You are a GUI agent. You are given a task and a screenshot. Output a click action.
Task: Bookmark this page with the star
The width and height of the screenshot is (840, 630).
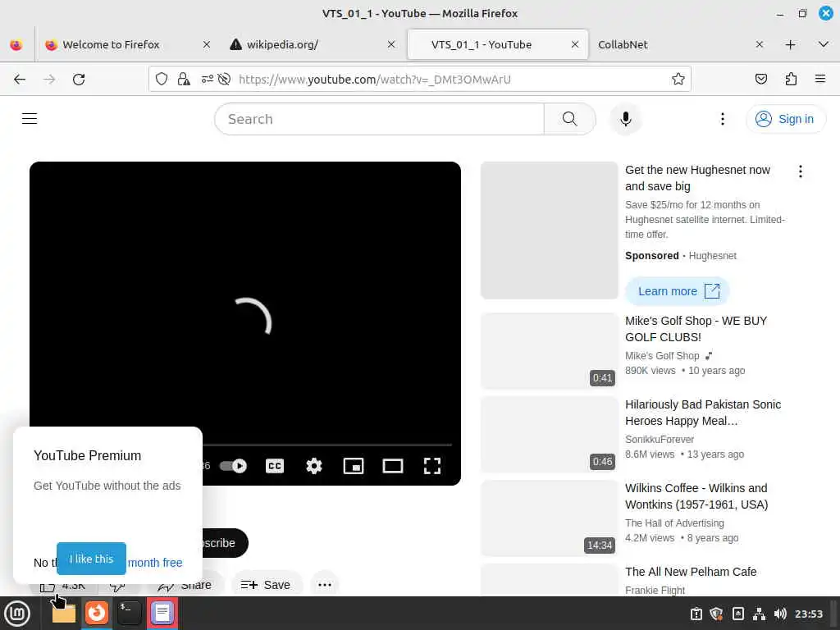coord(678,80)
